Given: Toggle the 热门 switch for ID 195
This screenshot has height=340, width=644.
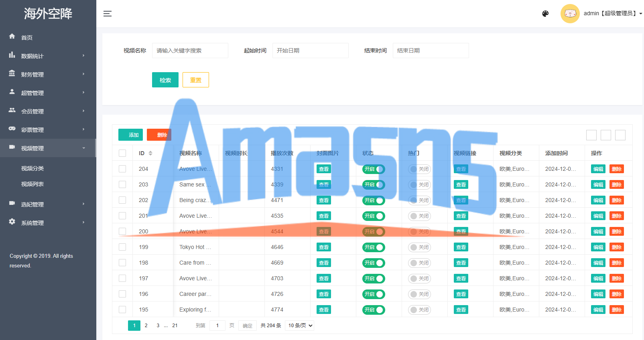Looking at the screenshot, I should (x=419, y=310).
